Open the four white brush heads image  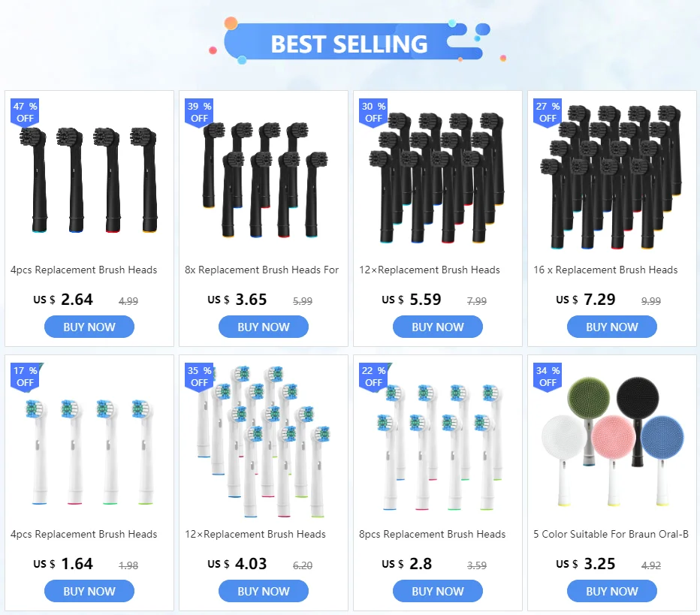pos(89,451)
